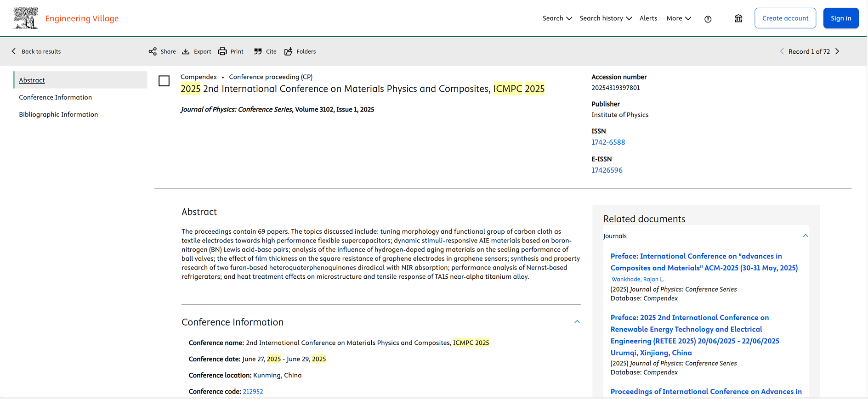The height and width of the screenshot is (399, 868).
Task: Open the Search dropdown menu
Action: click(x=557, y=18)
